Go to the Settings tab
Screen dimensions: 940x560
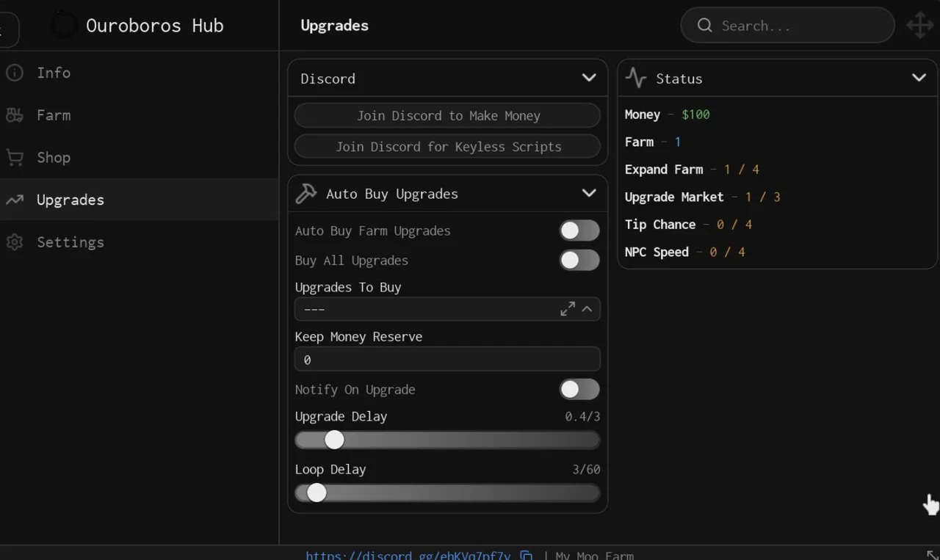tap(139, 242)
